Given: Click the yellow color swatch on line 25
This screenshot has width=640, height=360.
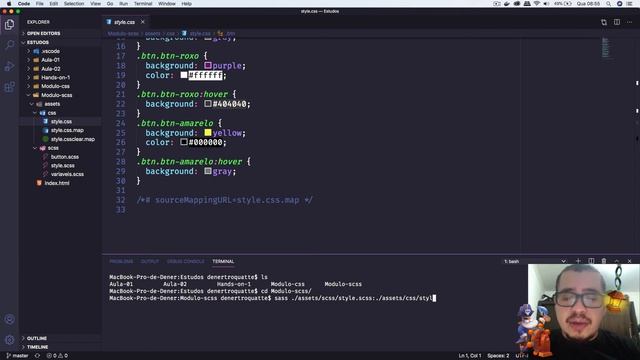Looking at the screenshot, I should pos(208,133).
